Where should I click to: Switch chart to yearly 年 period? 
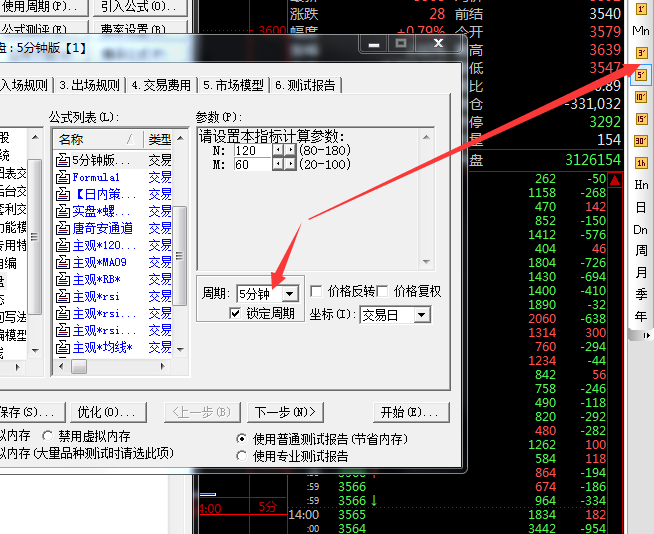coord(641,317)
